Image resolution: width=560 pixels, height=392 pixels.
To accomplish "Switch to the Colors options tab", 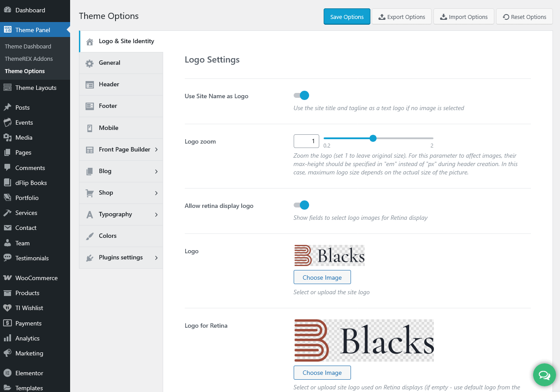I will [x=121, y=236].
